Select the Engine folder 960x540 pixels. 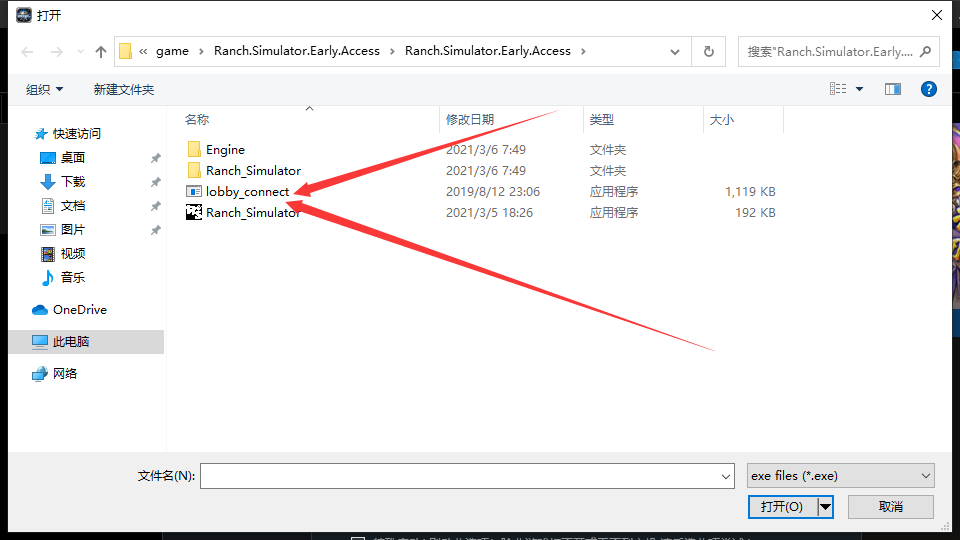coord(225,149)
